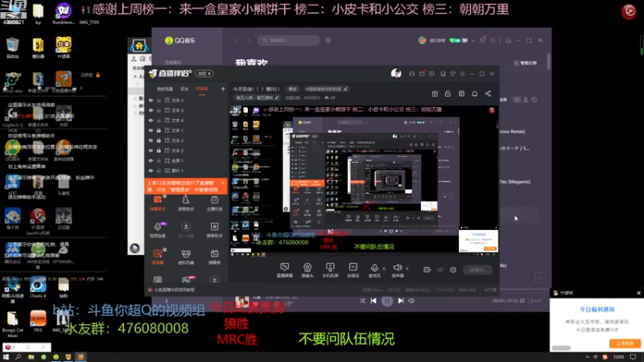Open 房管助手 tool
Screen dimensions: 644x362
click(x=186, y=204)
